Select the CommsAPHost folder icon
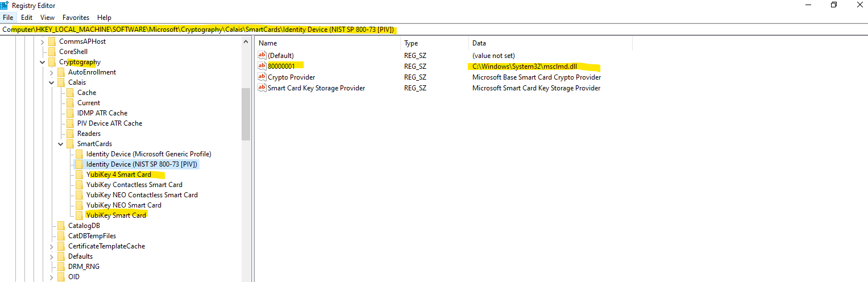The image size is (868, 282). (x=52, y=42)
